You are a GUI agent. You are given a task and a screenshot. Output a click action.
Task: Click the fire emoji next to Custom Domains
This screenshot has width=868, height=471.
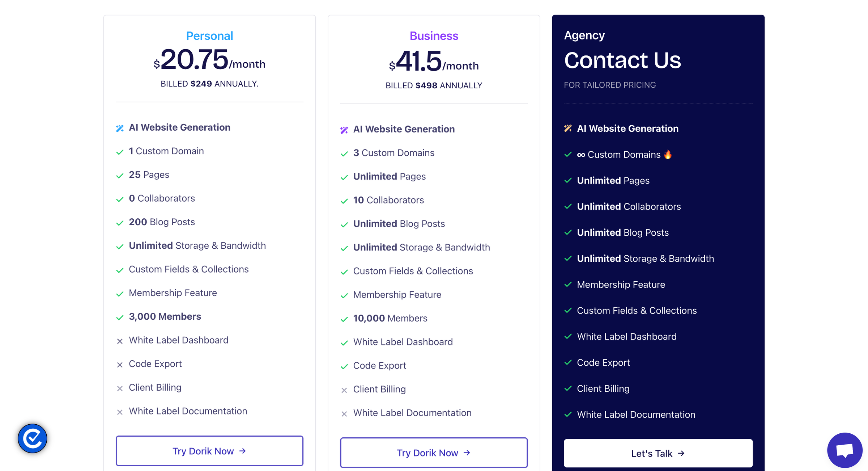668,154
